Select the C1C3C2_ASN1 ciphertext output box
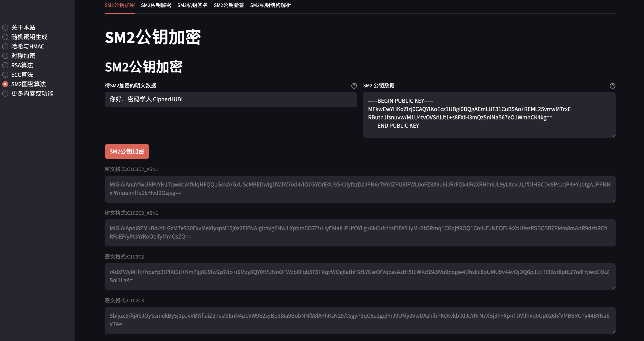This screenshot has height=341, width=644. pos(360,189)
